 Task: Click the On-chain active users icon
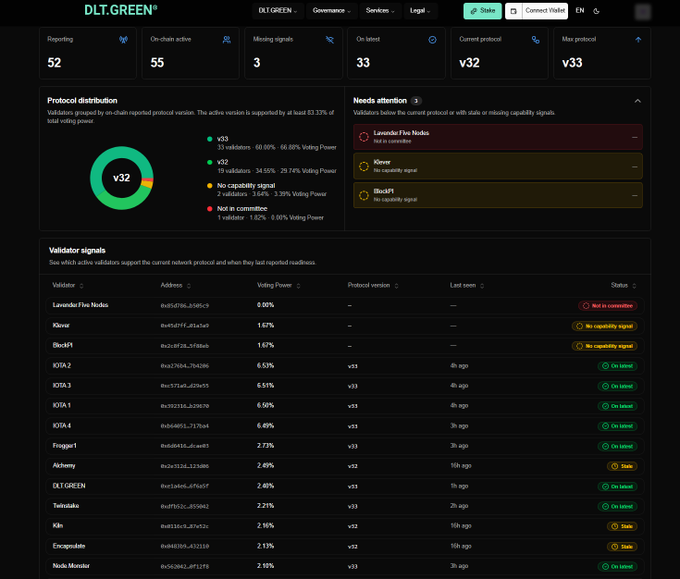(x=226, y=40)
